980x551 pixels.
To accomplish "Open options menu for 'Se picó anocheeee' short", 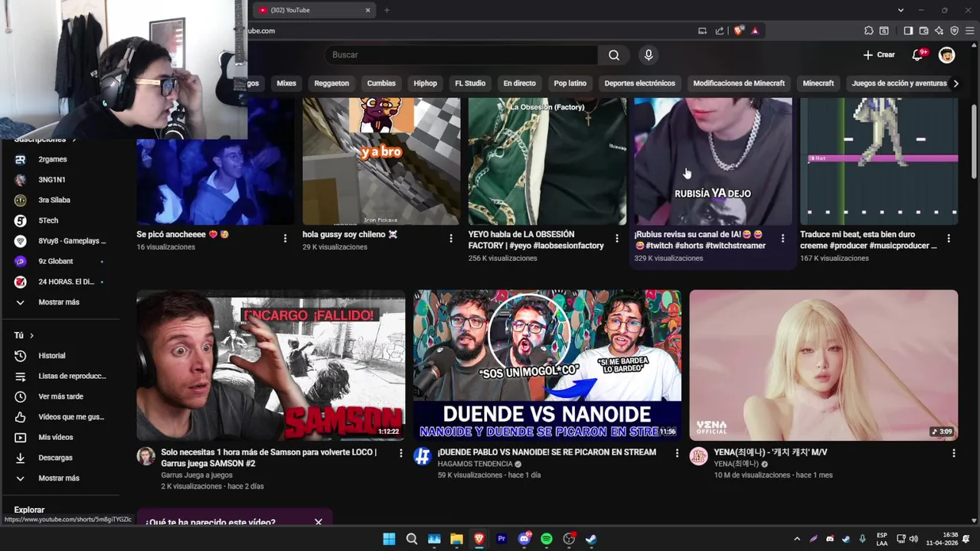I will pos(285,239).
